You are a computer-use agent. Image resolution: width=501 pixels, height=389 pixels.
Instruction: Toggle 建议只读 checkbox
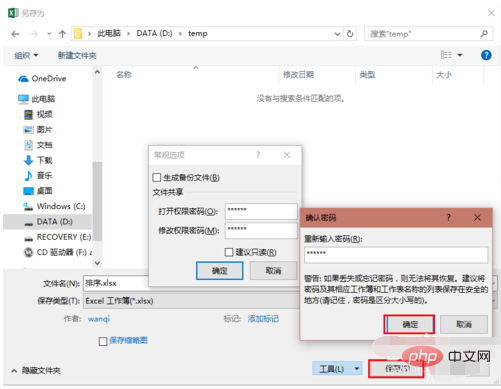[229, 252]
